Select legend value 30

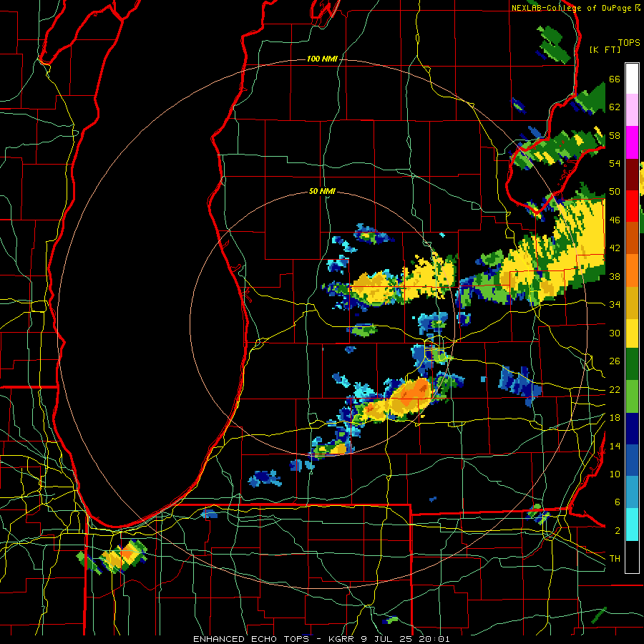[615, 333]
